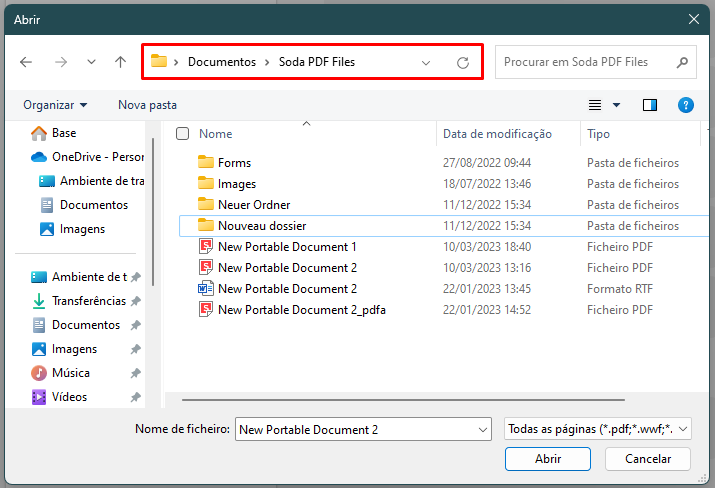Open Imagens under OneDrive

click(x=73, y=229)
